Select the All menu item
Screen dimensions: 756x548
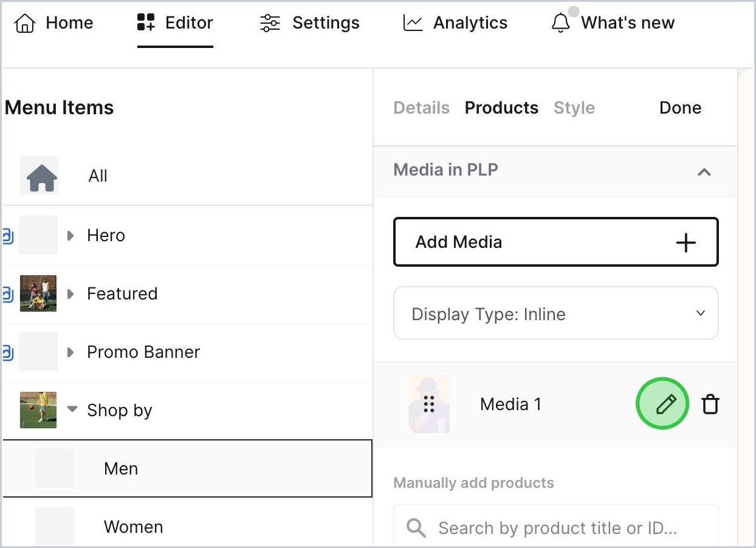187,176
